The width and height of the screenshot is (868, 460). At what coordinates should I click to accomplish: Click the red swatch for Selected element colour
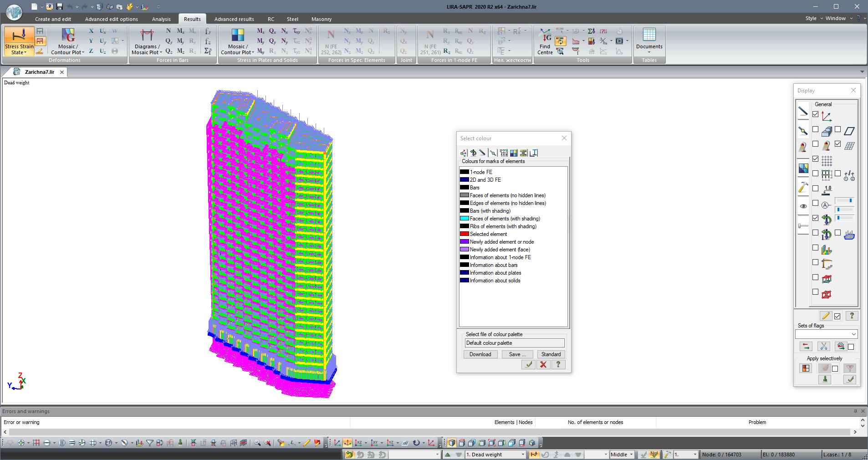tap(464, 234)
